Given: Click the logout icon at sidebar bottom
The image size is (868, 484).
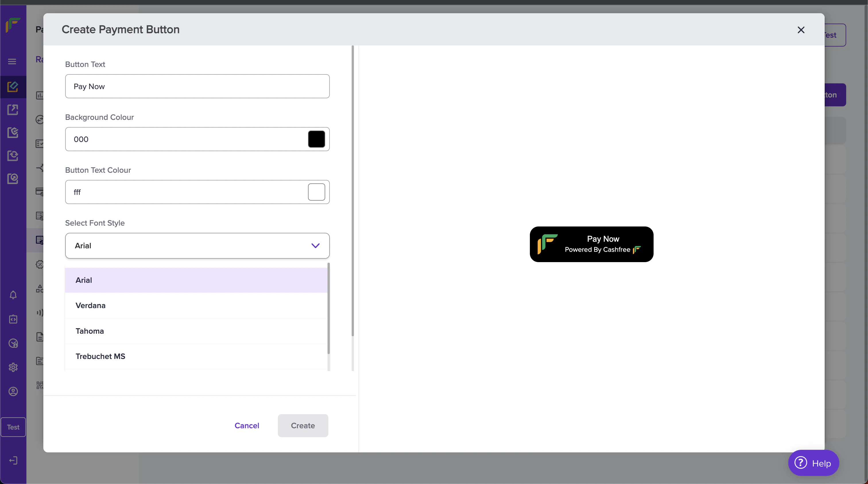Looking at the screenshot, I should coord(13,461).
